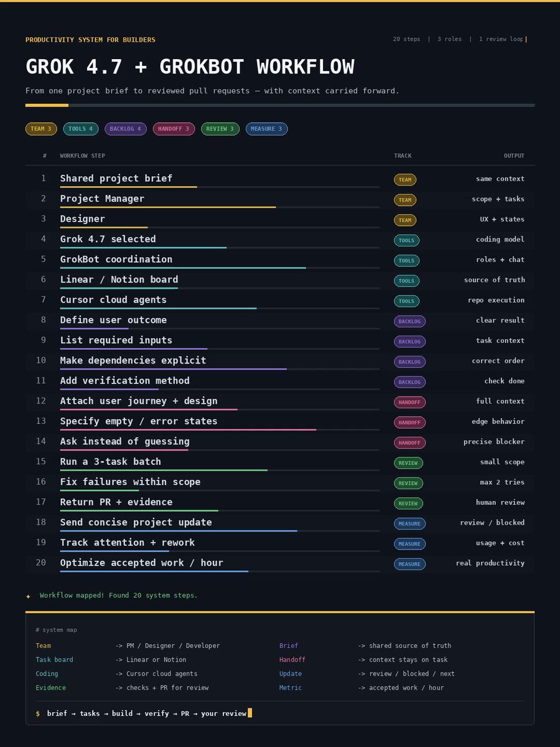Screen dimensions: 560x747
Task: Open the Return PR + evidence step
Action: [x=116, y=502]
